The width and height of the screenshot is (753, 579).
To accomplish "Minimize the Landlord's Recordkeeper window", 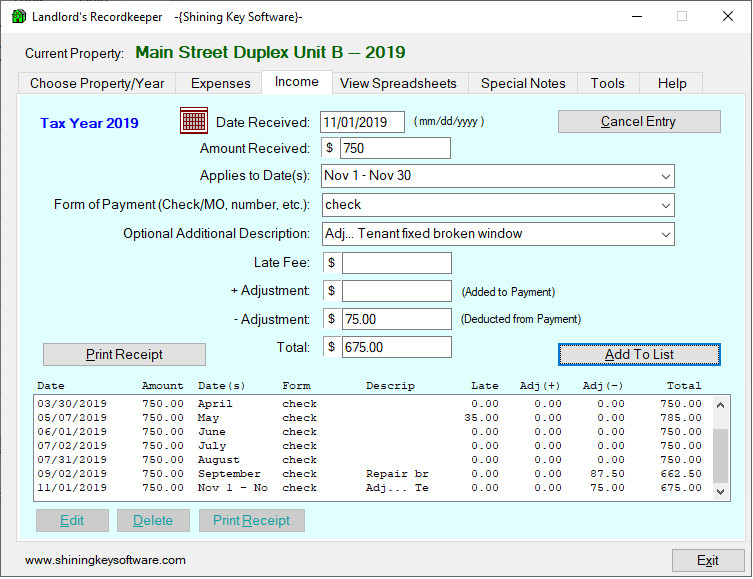I will point(637,16).
